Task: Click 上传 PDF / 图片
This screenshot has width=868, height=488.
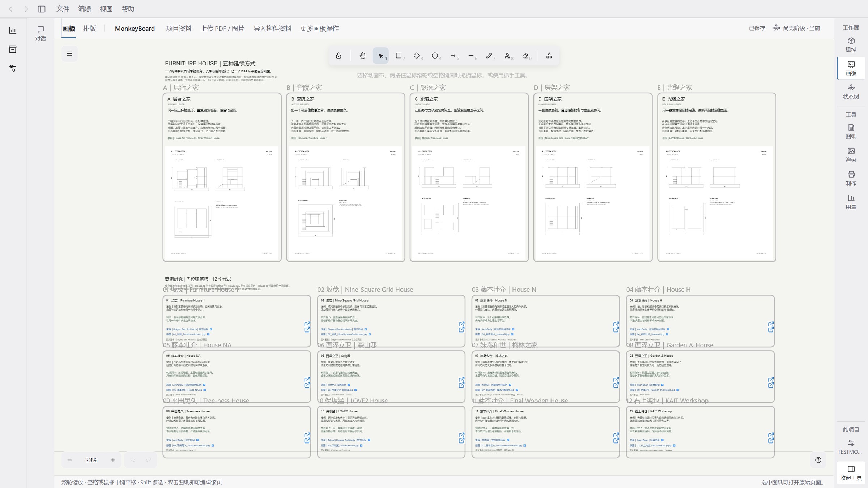Action: (222, 29)
